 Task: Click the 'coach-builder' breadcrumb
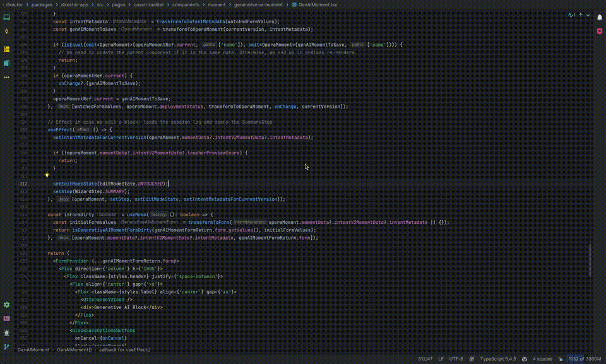[x=149, y=4]
